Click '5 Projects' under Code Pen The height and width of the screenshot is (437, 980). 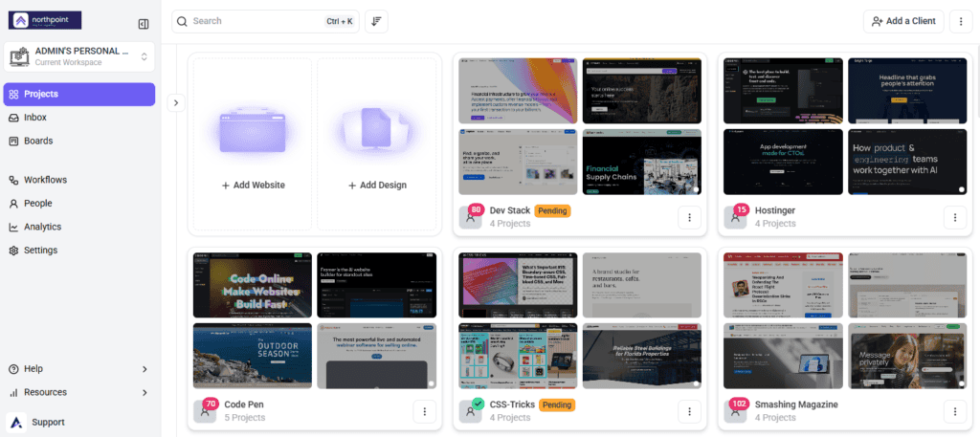point(244,417)
